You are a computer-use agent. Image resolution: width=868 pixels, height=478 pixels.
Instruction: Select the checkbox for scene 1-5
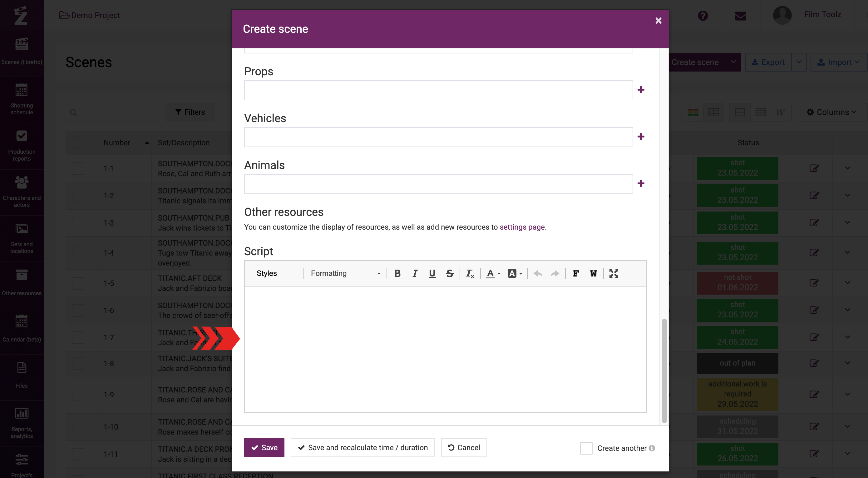tap(78, 283)
